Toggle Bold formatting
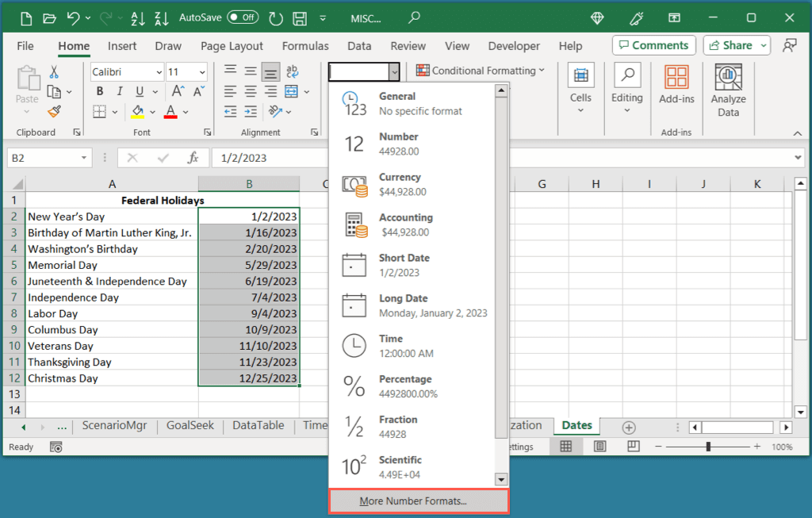 (x=100, y=90)
